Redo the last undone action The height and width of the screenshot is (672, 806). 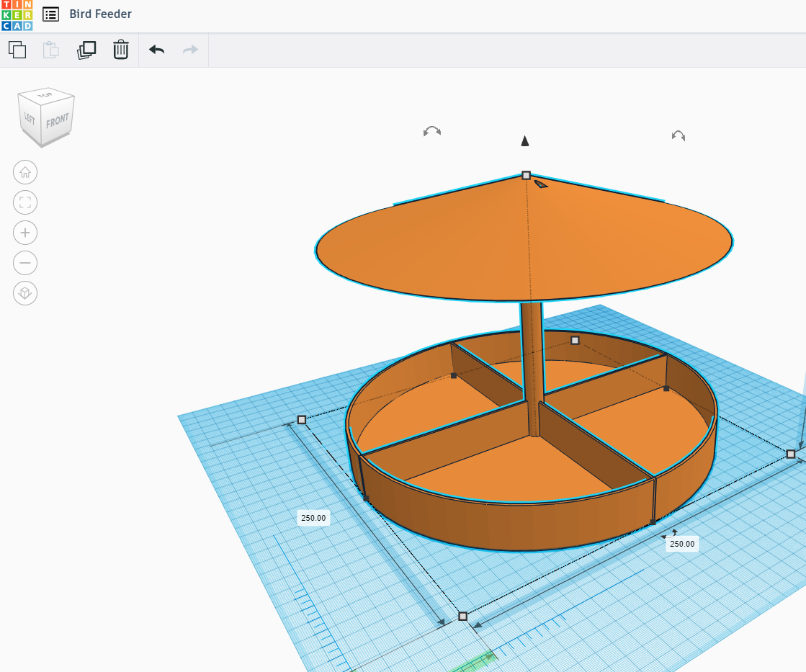189,50
